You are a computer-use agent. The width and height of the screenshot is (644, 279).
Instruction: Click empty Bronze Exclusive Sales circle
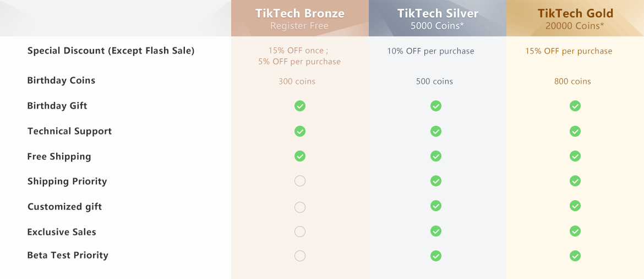point(300,232)
